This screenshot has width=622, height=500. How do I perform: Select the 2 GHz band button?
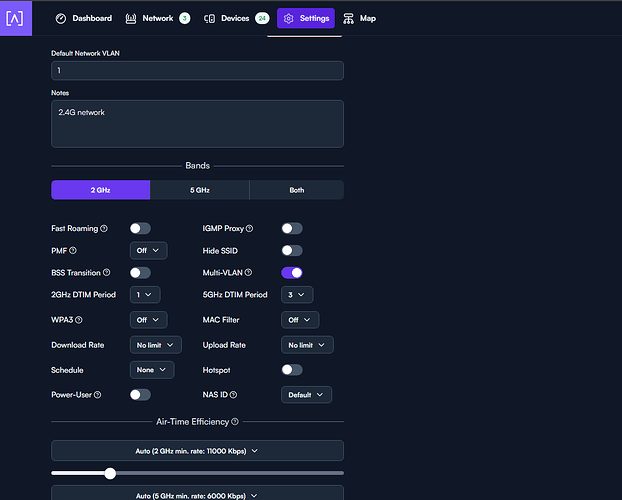point(100,190)
